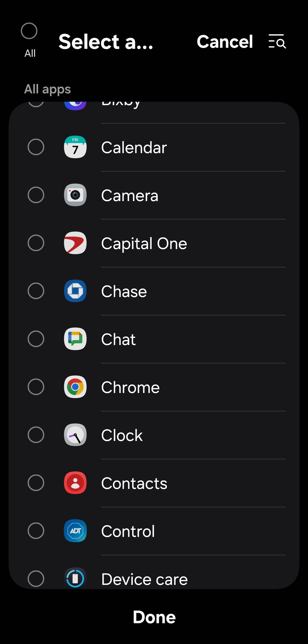Cancel the app selection

pos(225,42)
